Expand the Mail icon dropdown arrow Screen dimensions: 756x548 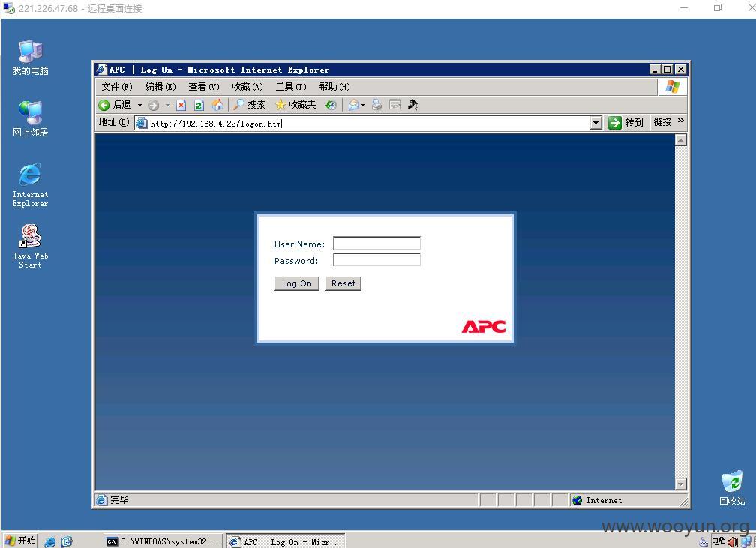pos(363,105)
